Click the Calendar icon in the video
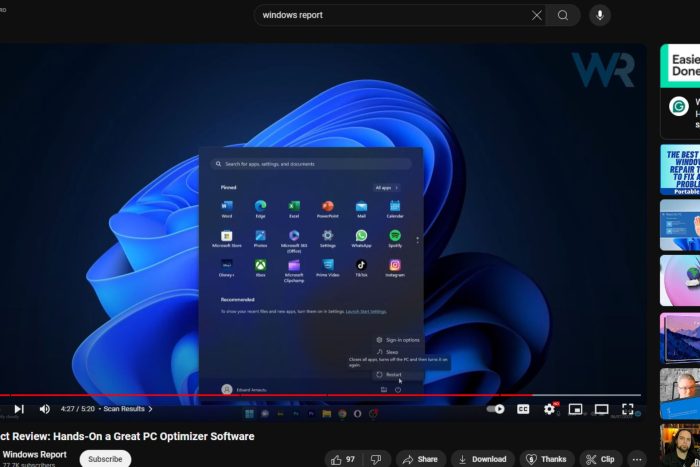The image size is (700, 467). pyautogui.click(x=395, y=208)
